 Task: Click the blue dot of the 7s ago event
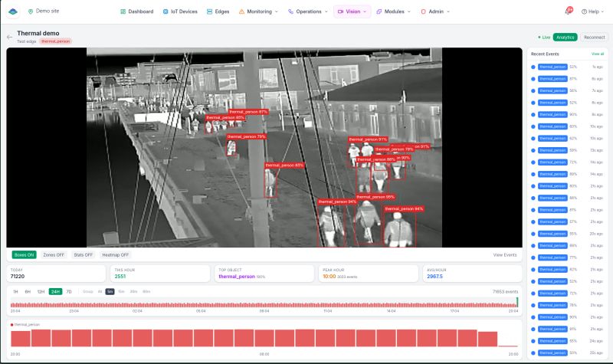[533, 90]
